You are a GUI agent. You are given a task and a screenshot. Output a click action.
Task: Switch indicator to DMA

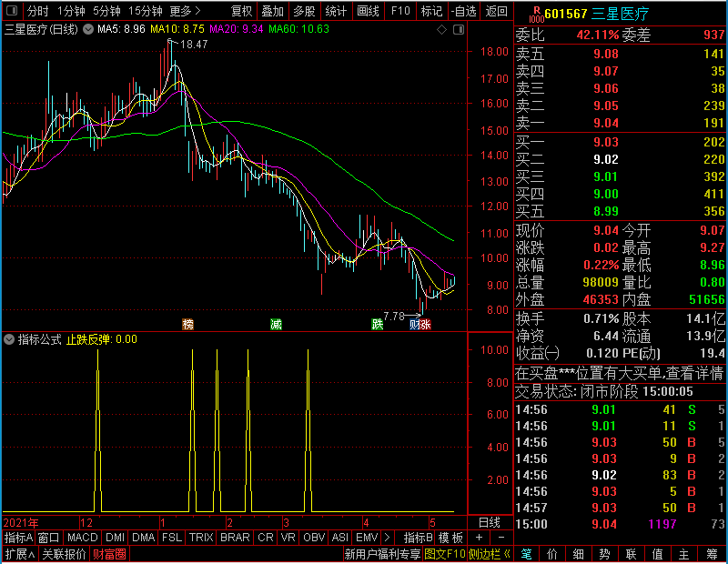(143, 538)
